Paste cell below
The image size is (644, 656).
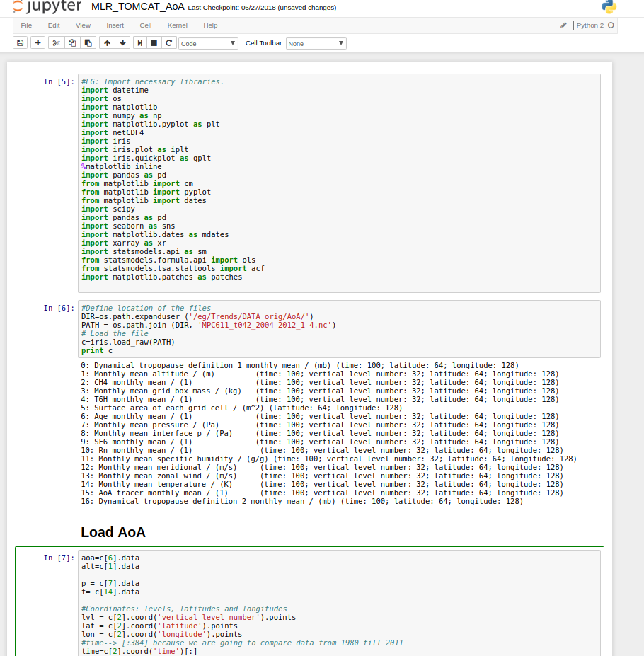click(x=88, y=42)
